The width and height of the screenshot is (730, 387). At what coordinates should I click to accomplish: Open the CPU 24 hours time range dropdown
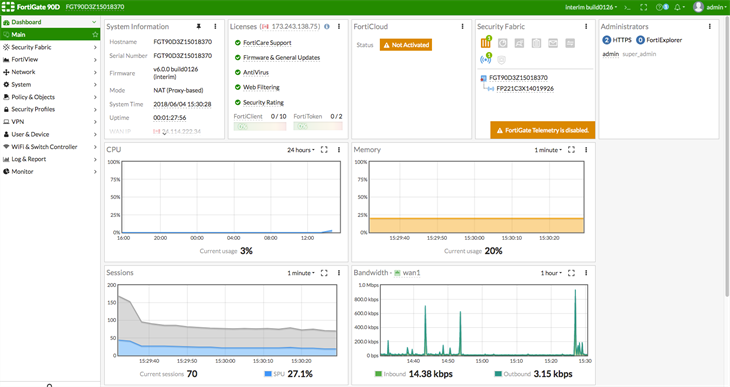301,150
